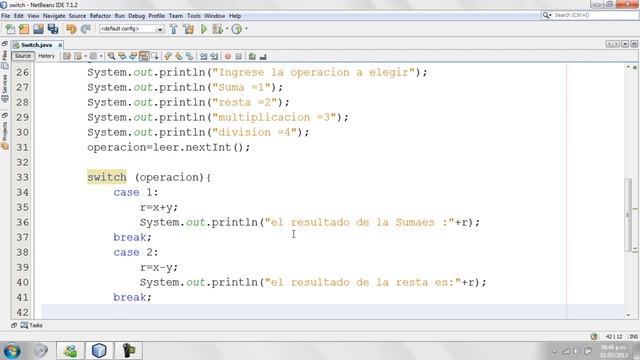Start macro recording with the red circle
Screen dimensions: 640x360
tap(228, 56)
